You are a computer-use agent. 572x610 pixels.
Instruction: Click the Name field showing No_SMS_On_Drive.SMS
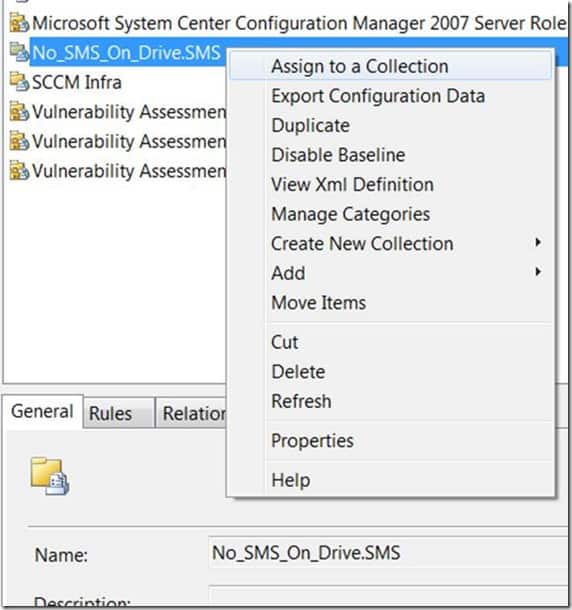point(388,553)
